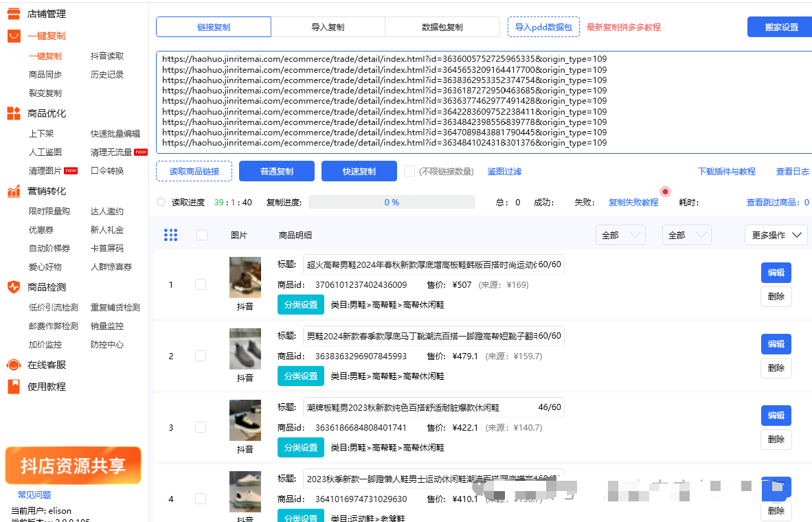Click the 商品检测 shield icon
Image resolution: width=812 pixels, height=522 pixels.
pyautogui.click(x=14, y=287)
